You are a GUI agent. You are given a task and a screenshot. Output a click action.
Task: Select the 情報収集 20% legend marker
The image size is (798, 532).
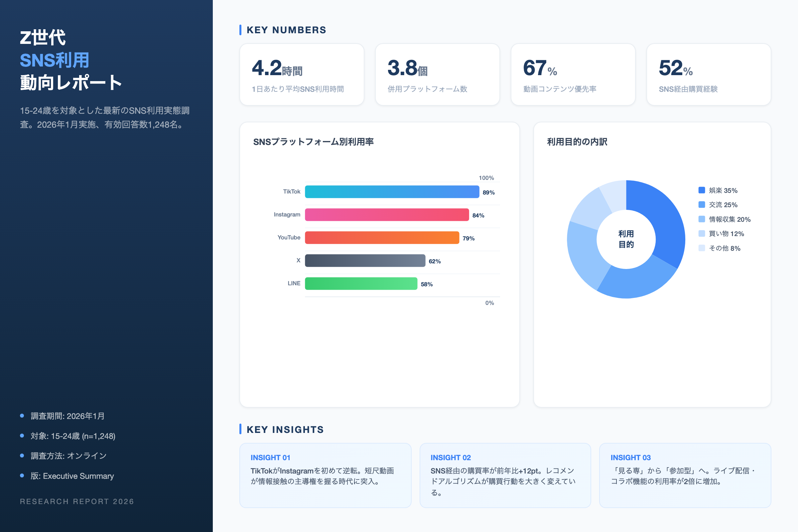tap(702, 219)
